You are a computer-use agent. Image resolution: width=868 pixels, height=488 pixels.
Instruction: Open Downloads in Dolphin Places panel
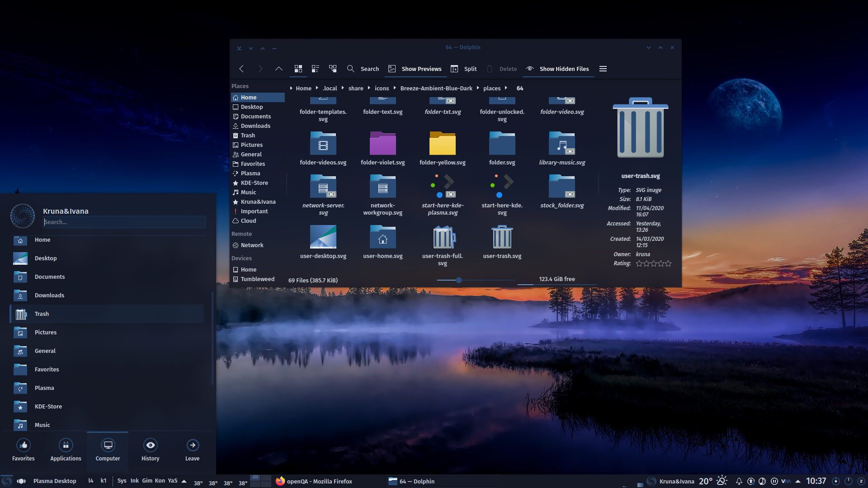[258, 126]
